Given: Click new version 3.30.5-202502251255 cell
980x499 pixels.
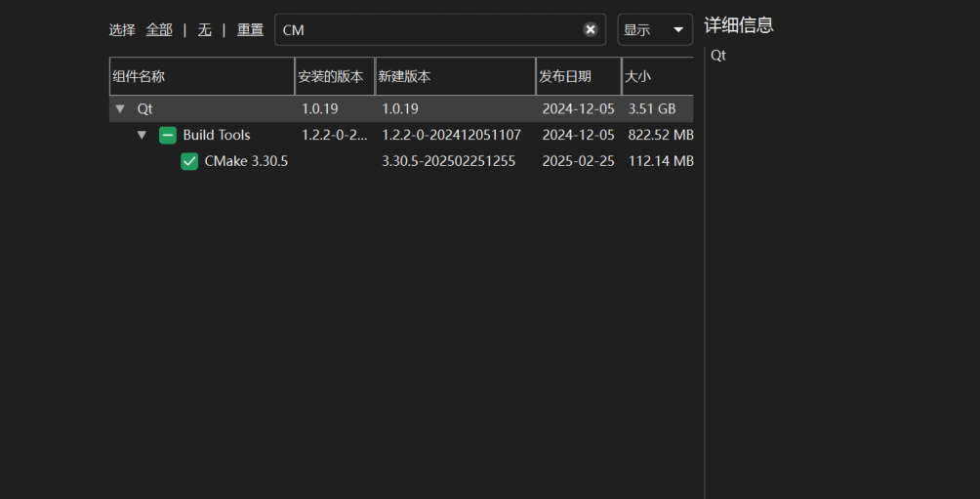Looking at the screenshot, I should 449,161.
